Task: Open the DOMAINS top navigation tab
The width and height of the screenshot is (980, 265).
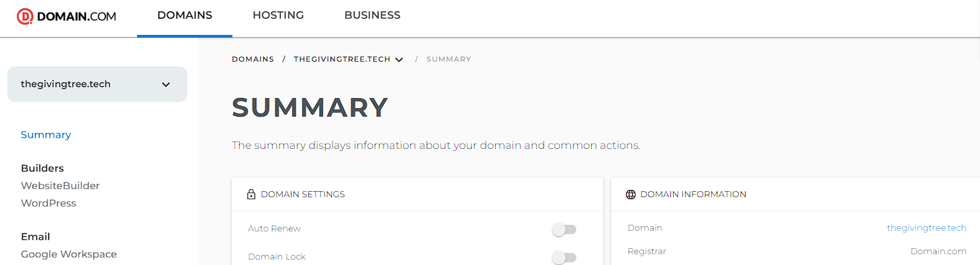Action: 185,15
